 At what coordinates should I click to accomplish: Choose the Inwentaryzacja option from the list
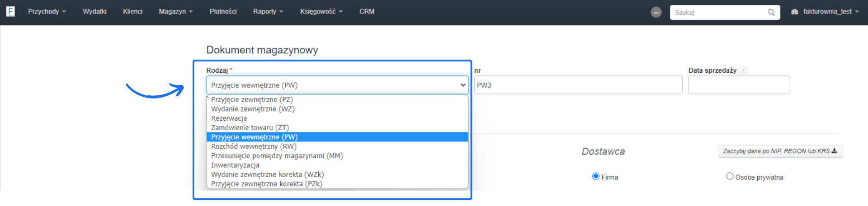(x=235, y=165)
